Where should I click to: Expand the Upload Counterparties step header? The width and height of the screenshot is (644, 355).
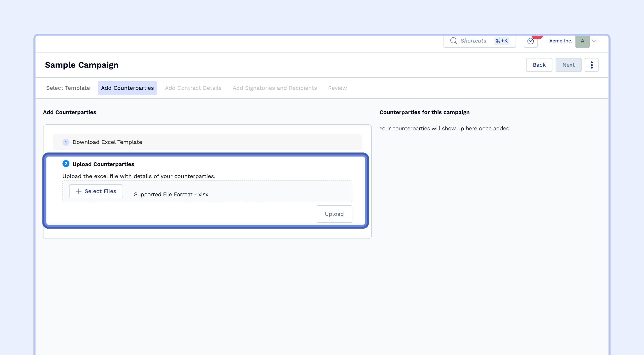click(x=103, y=164)
